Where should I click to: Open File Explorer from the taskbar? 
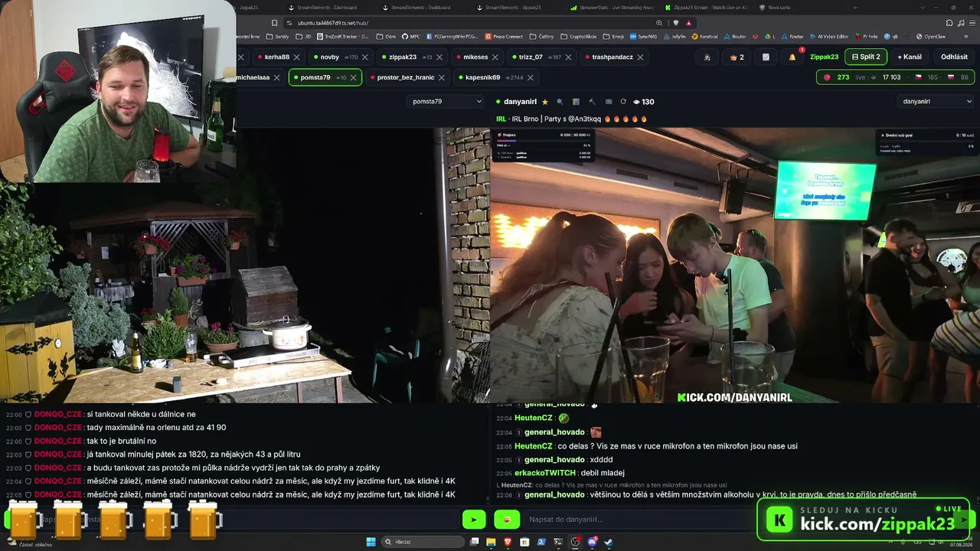[491, 542]
